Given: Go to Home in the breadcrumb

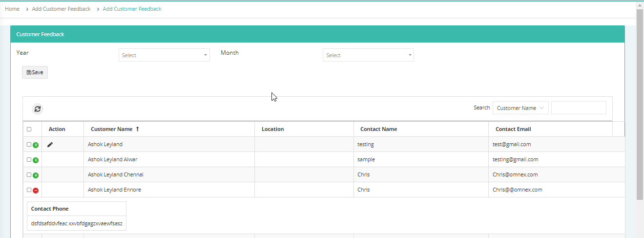Looking at the screenshot, I should (12, 9).
